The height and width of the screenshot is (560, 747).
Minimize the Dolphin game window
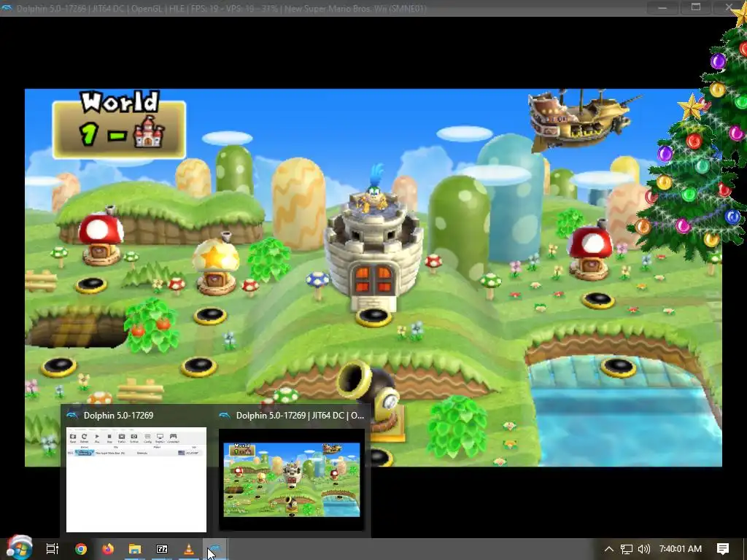click(x=662, y=7)
